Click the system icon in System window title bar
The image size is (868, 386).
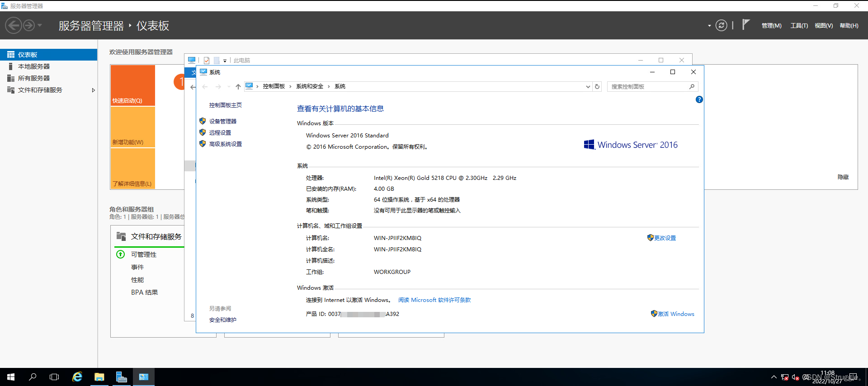203,72
